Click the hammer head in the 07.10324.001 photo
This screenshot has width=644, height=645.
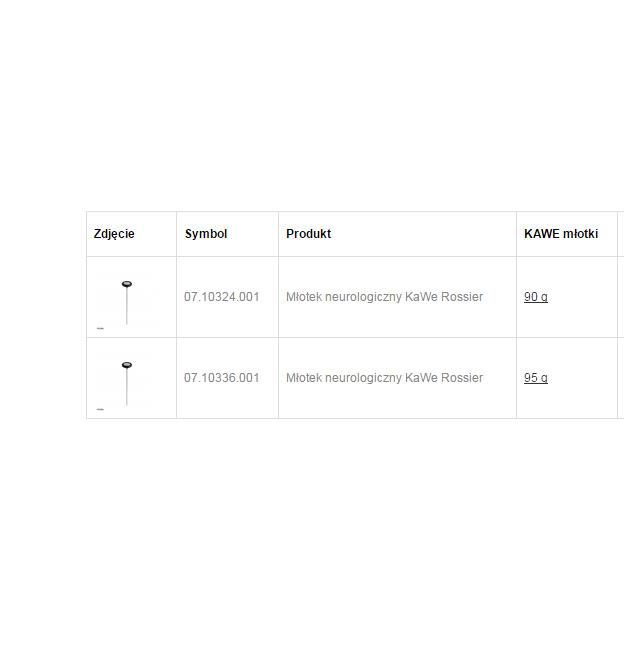click(126, 284)
